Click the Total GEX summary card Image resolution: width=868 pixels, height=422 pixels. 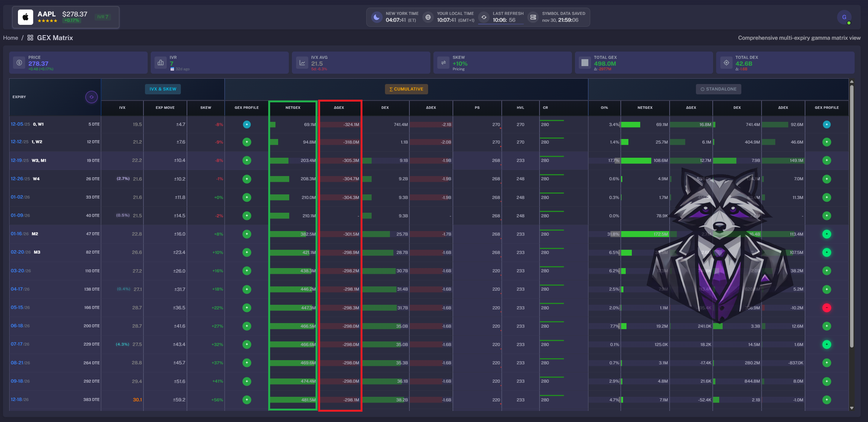pyautogui.click(x=644, y=63)
